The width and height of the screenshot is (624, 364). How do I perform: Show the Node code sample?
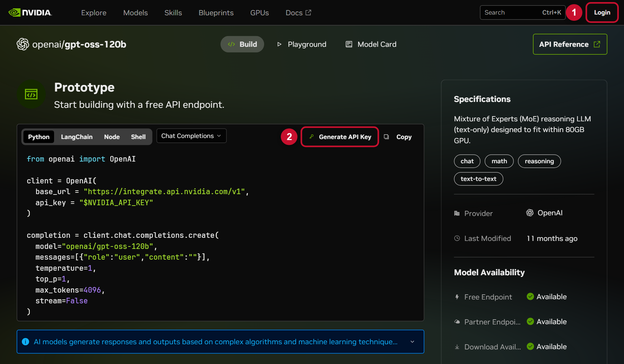click(112, 137)
